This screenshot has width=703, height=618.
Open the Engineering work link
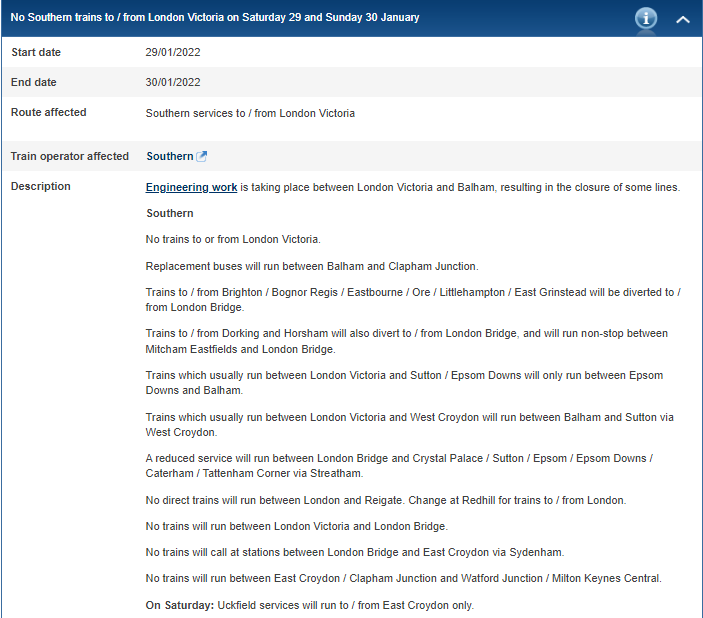pos(191,187)
